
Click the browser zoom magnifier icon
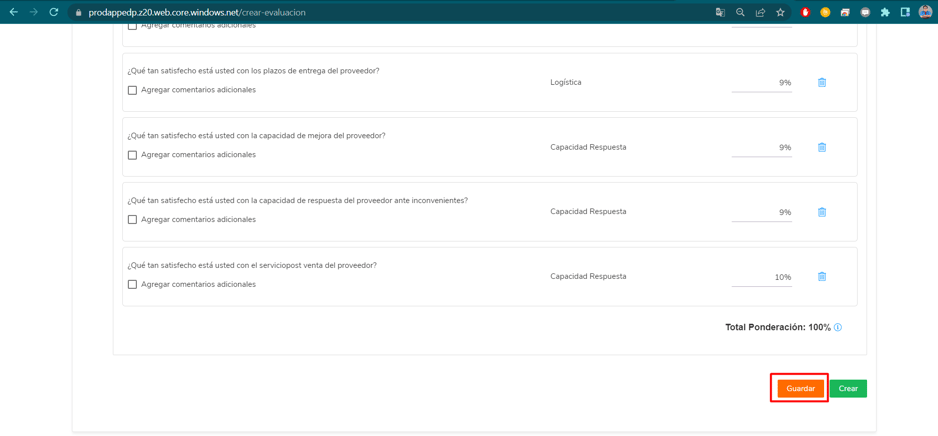tap(741, 12)
